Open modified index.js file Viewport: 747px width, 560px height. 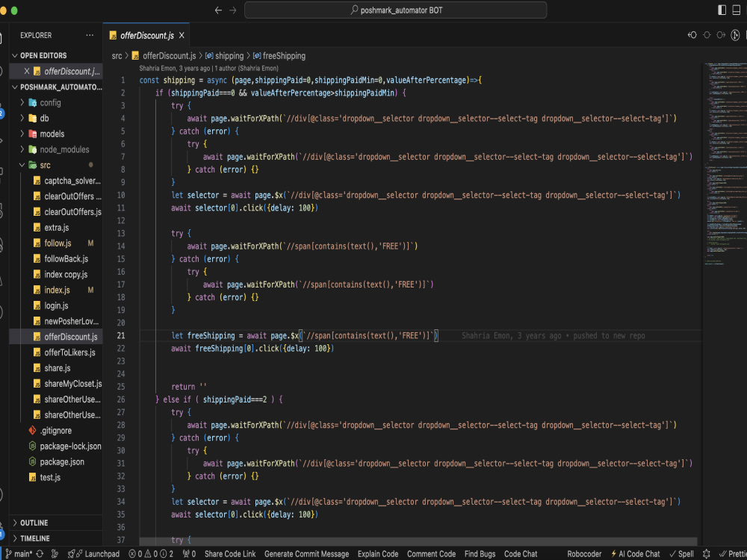click(x=56, y=290)
